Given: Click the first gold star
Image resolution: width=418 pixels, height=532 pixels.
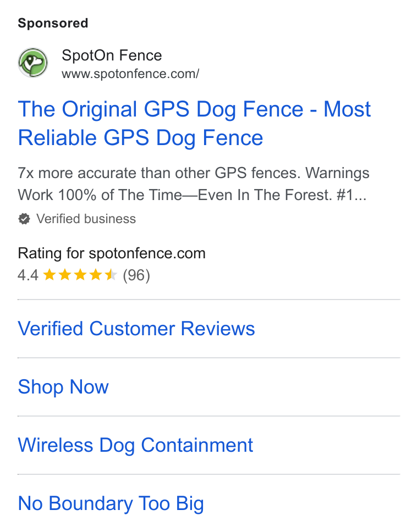Looking at the screenshot, I should tap(50, 275).
